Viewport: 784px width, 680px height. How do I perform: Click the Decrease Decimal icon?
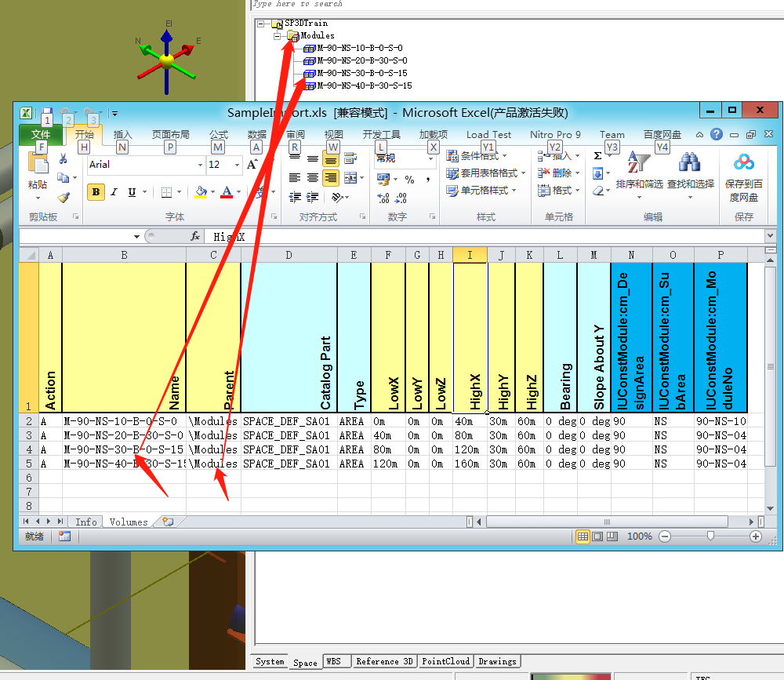click(401, 198)
